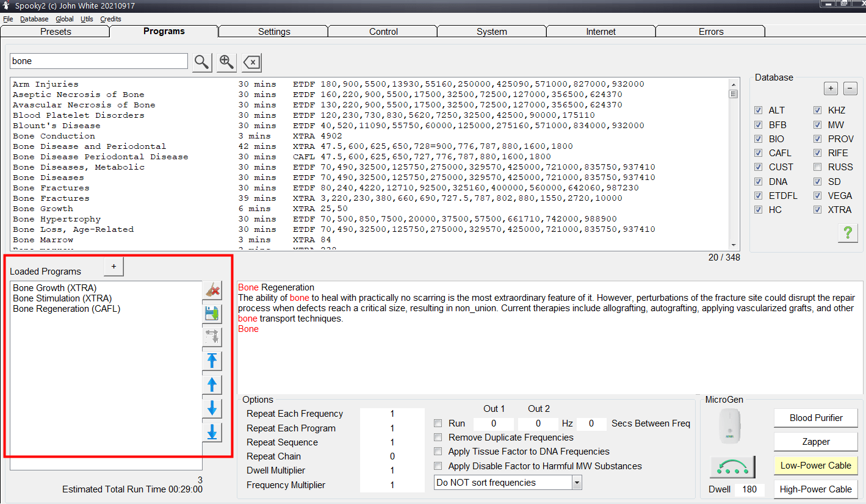Click the Dwell value input field
This screenshot has width=866, height=504.
click(x=749, y=489)
